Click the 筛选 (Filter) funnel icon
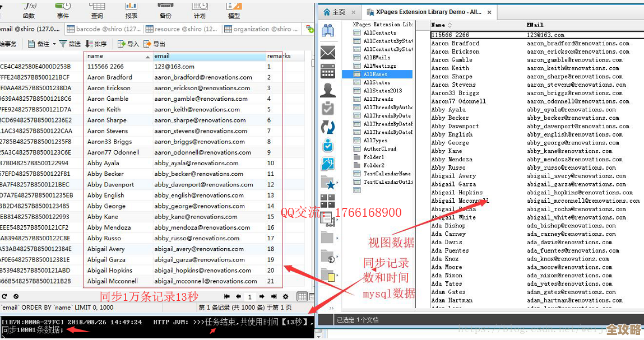This screenshot has width=644, height=340. click(x=63, y=44)
